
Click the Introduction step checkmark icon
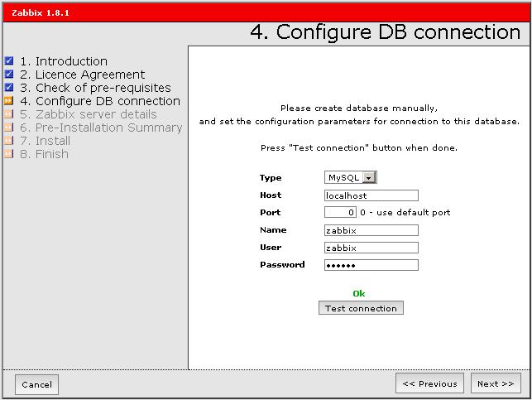click(x=8, y=61)
